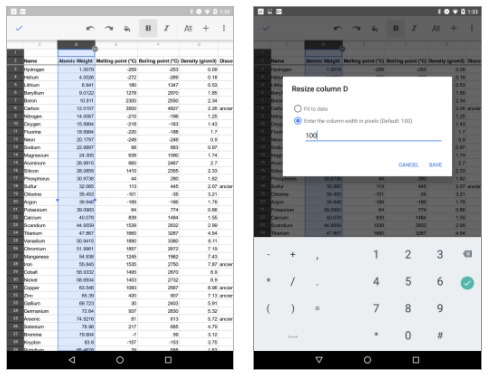The image size is (489, 376).
Task: Select the 'Selenium' cell
Action: (x=40, y=327)
